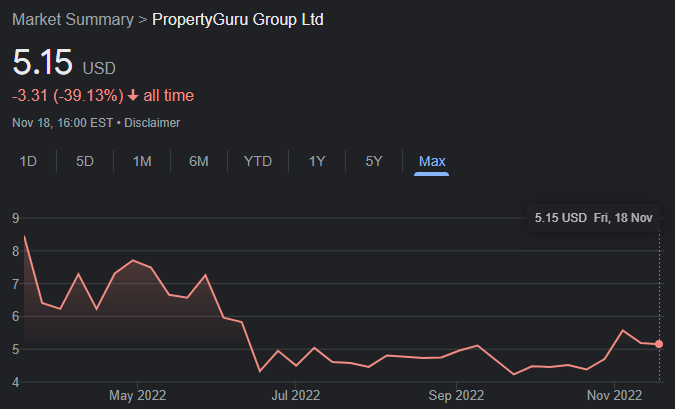Click the May 2022 axis label

[x=137, y=395]
